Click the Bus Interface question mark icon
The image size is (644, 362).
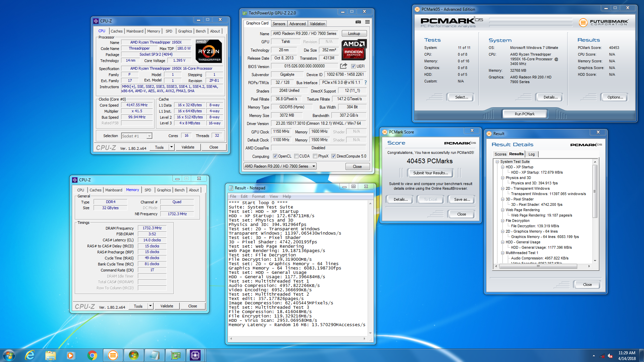[366, 82]
